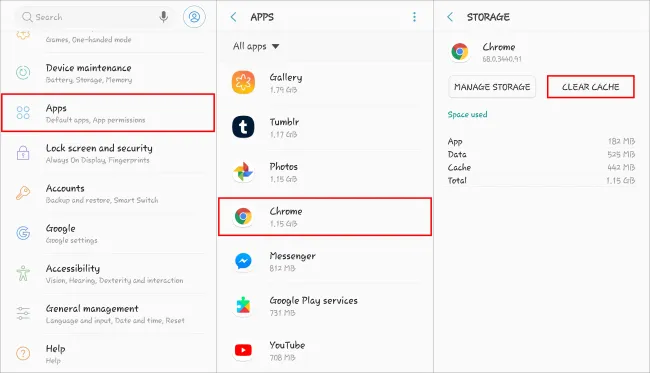Screen dimensions: 650x373
Task: Tap the Help question mark icon
Action: pos(23,354)
